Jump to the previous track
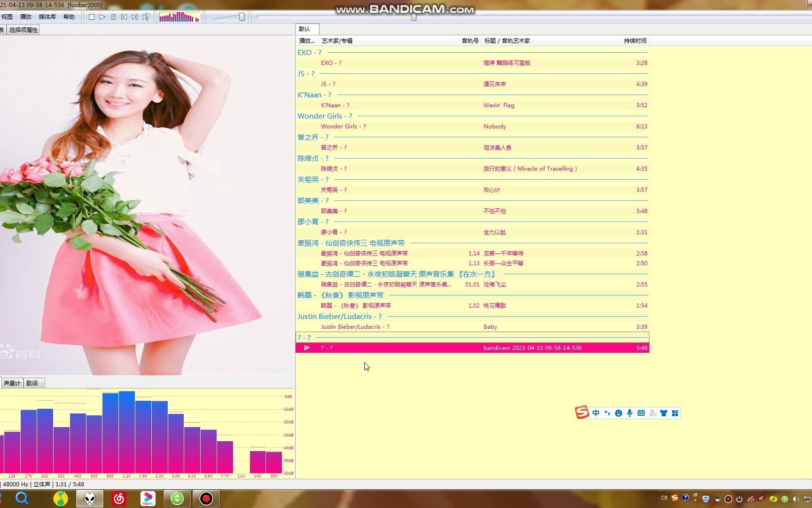Image resolution: width=812 pixels, height=508 pixels. pos(124,17)
